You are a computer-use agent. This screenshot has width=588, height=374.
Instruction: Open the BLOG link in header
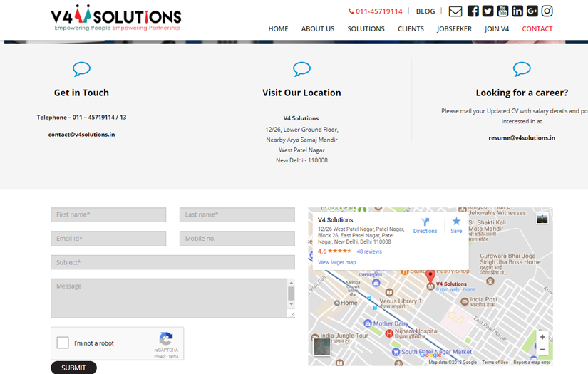click(425, 11)
